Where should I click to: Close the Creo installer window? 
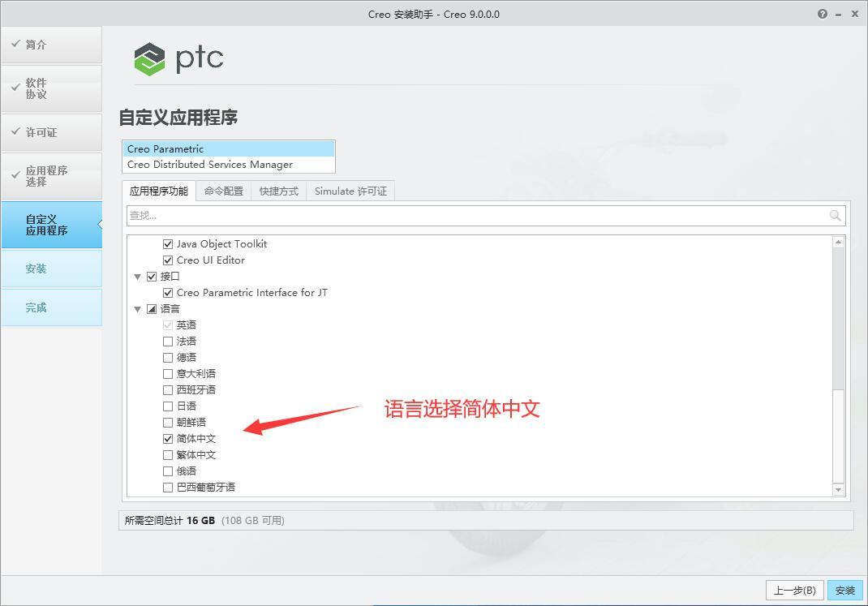[855, 15]
